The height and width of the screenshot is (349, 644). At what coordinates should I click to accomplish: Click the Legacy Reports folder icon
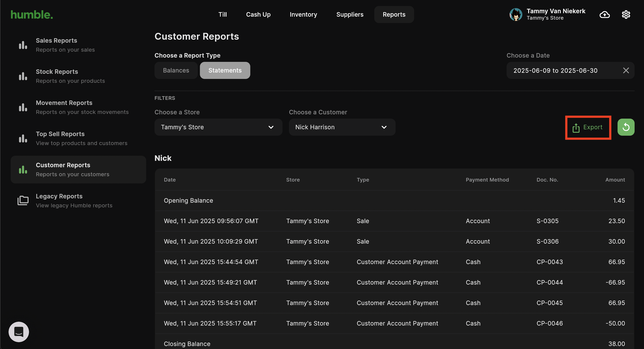tap(23, 201)
